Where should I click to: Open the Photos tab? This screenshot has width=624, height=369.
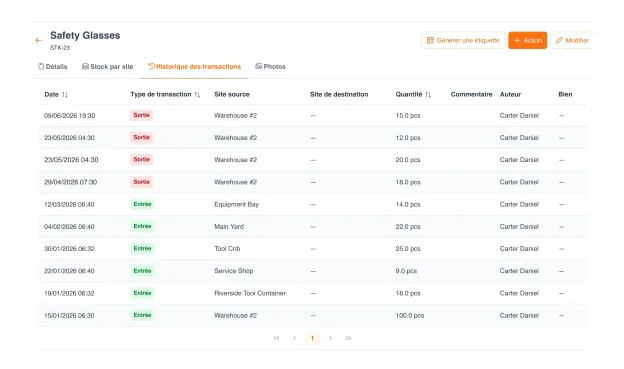[271, 66]
